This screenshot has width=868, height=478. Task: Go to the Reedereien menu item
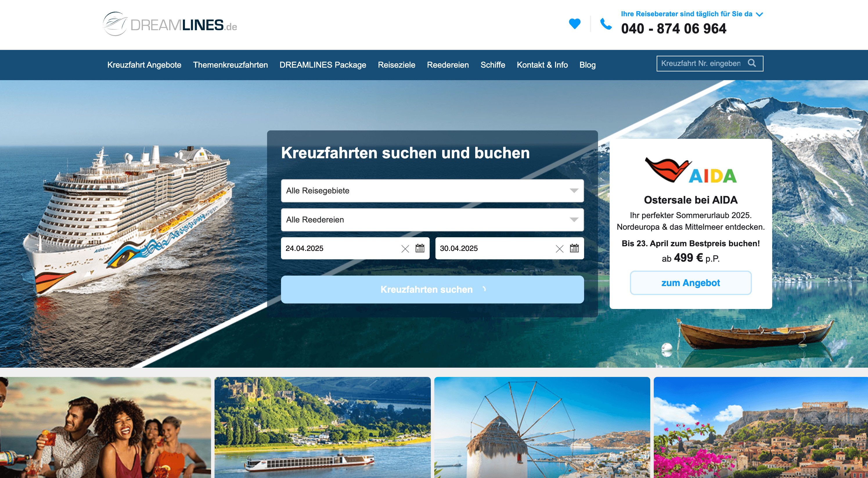(x=448, y=65)
